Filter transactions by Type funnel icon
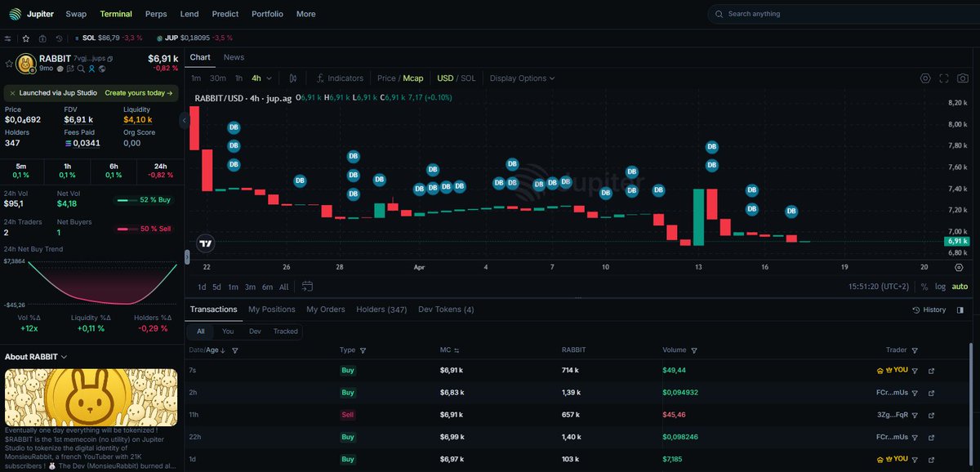Viewport: 980px width, 472px height. pos(363,350)
